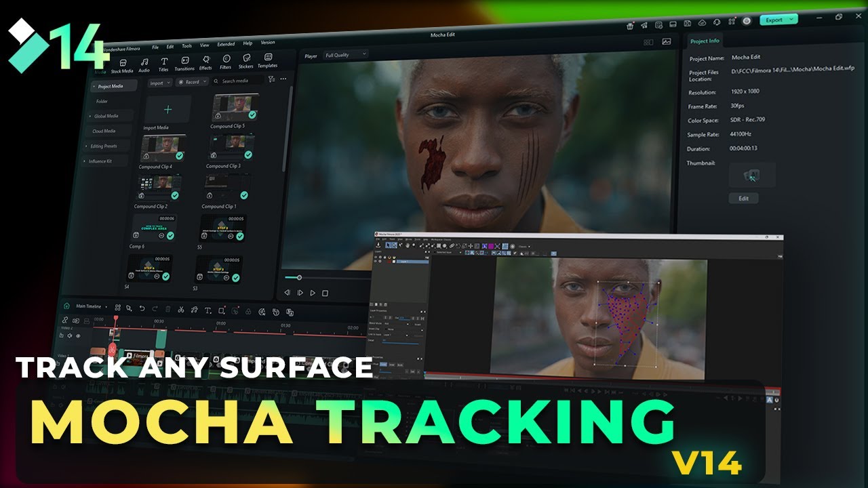Open the Transitions tab
This screenshot has height=488, width=868.
(184, 63)
